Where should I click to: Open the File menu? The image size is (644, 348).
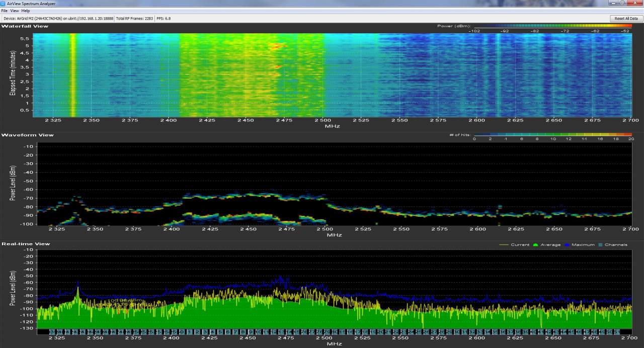tap(4, 11)
